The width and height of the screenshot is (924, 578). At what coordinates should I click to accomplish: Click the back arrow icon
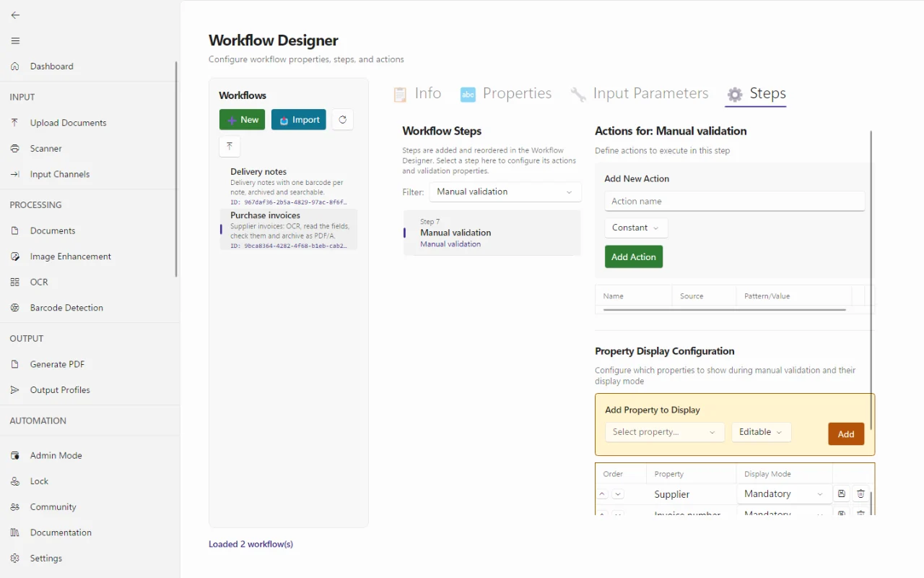click(x=15, y=15)
